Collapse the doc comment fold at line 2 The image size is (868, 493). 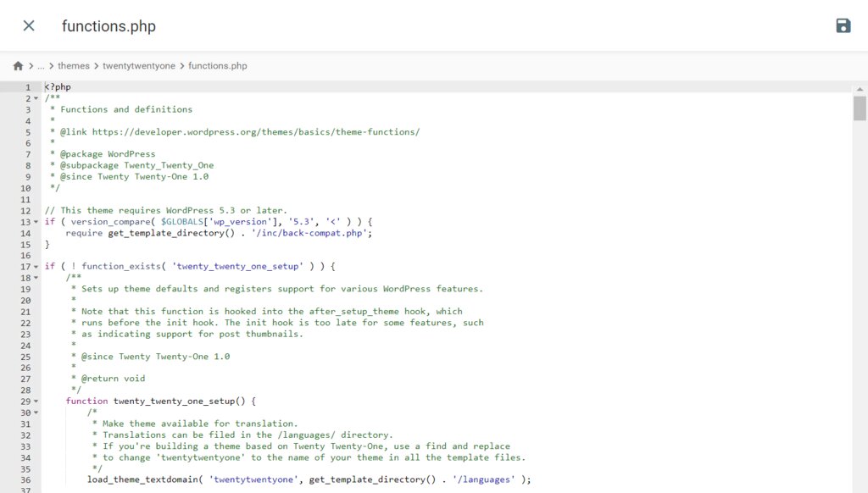(36, 98)
